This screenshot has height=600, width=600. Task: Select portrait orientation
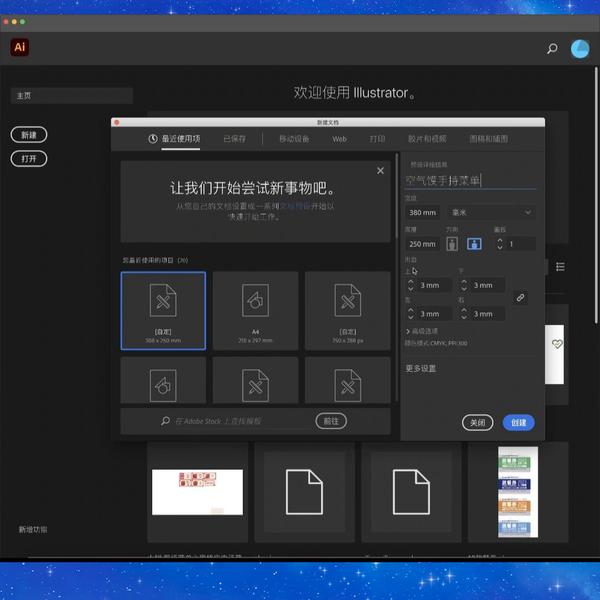[452, 244]
